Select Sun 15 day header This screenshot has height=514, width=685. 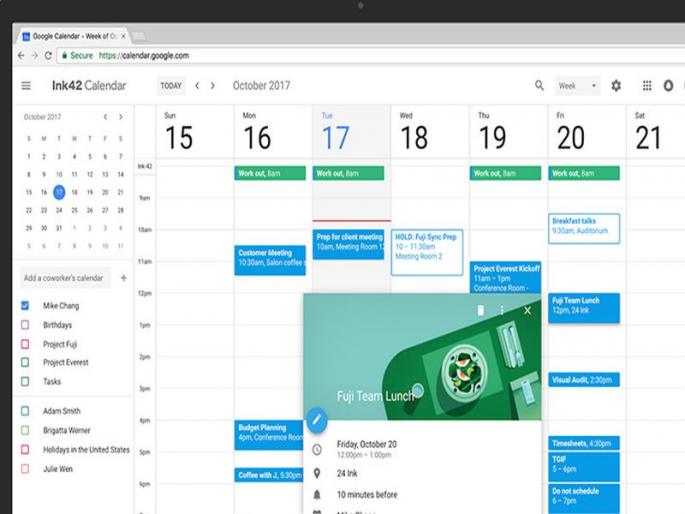point(178,131)
